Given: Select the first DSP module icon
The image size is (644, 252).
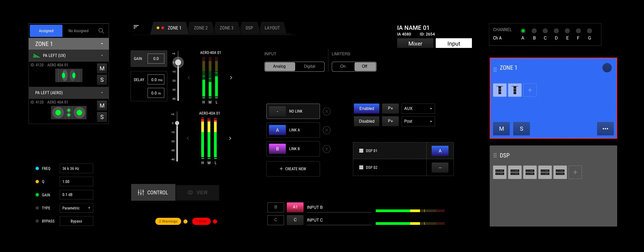Looking at the screenshot, I should [x=499, y=172].
